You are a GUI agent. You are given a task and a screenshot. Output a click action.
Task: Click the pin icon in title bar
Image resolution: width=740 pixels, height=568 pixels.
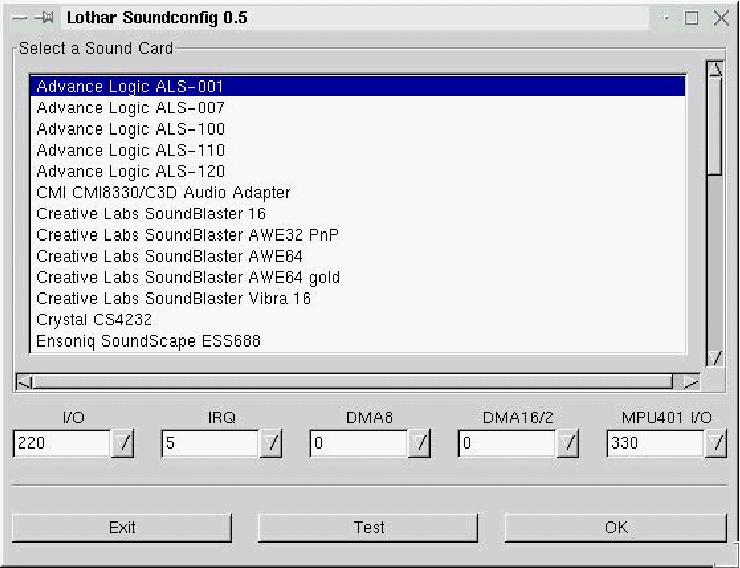[x=45, y=18]
